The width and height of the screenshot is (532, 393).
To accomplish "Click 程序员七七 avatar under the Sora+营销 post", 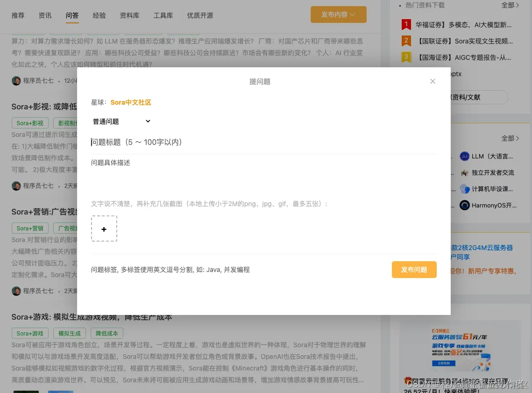I will click(x=16, y=291).
